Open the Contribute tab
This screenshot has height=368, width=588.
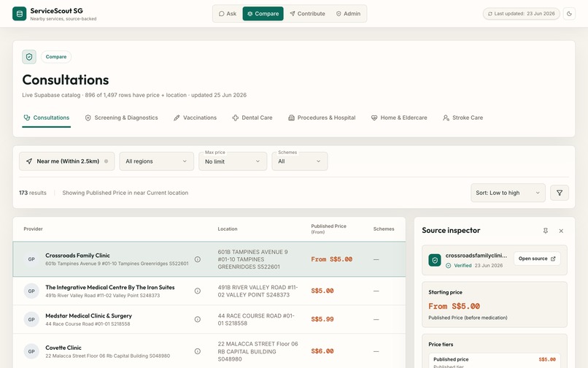pyautogui.click(x=308, y=14)
